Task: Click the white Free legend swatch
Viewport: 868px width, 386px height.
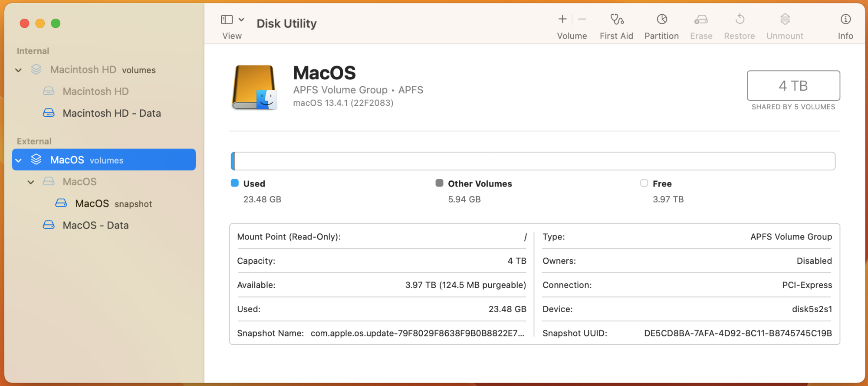Action: pyautogui.click(x=644, y=183)
